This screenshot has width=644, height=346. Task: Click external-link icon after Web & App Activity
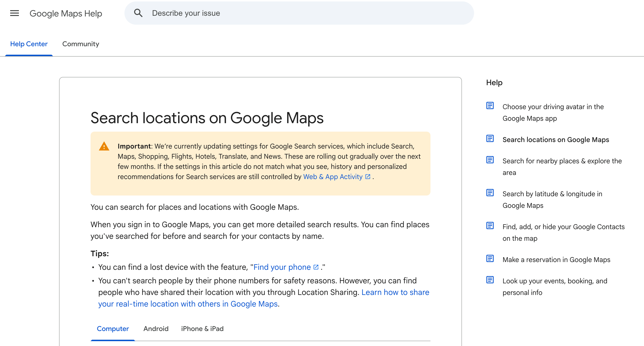368,177
